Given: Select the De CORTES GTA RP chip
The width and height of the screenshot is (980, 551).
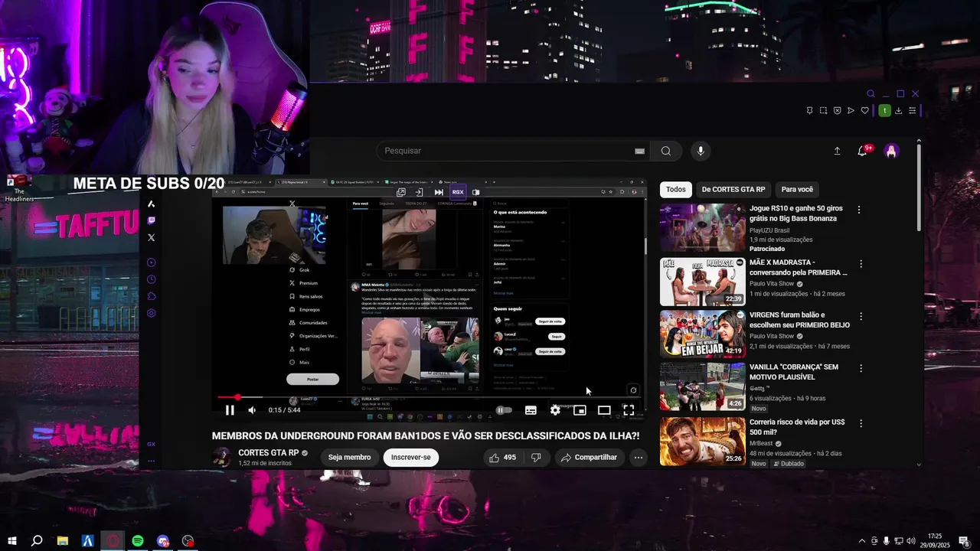Looking at the screenshot, I should [x=733, y=189].
